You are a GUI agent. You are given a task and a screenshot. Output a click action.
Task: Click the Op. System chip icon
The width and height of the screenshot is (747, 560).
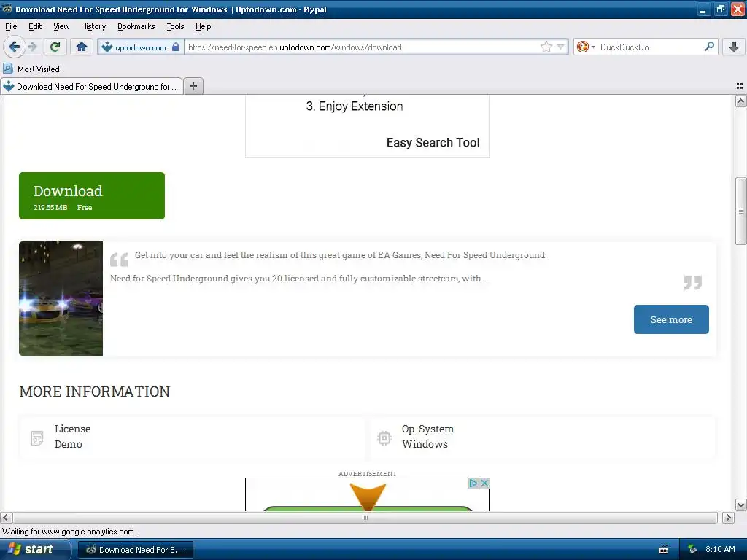click(x=384, y=437)
